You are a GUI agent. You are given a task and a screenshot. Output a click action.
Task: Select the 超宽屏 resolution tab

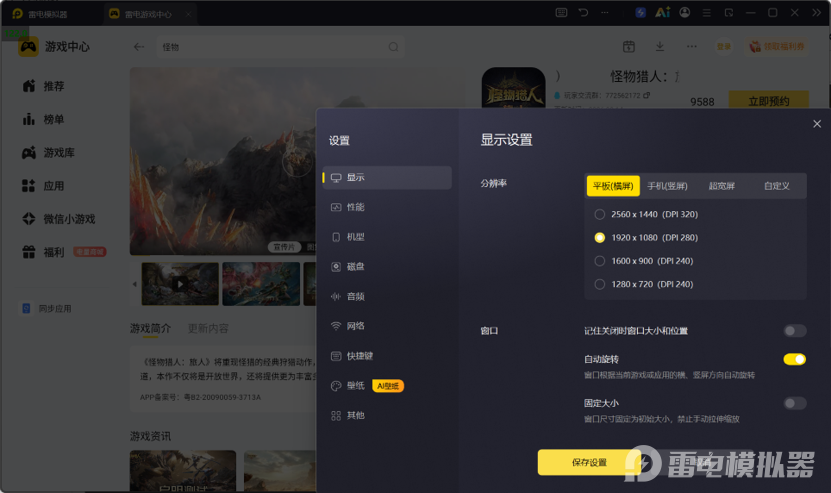[722, 186]
